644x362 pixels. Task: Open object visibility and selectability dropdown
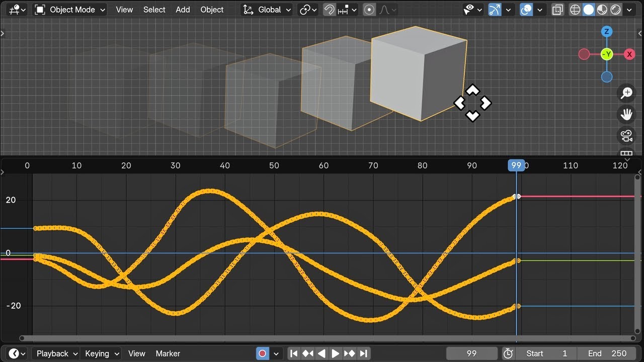click(x=472, y=10)
